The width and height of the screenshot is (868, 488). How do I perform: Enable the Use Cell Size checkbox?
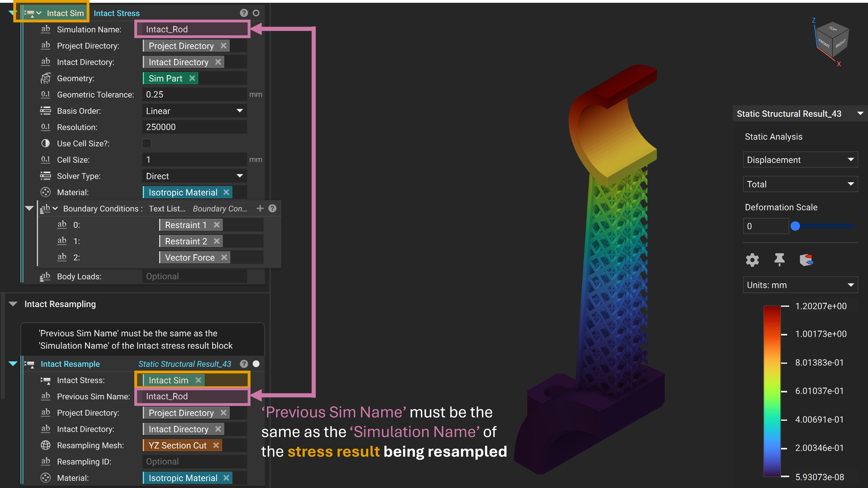coord(147,144)
